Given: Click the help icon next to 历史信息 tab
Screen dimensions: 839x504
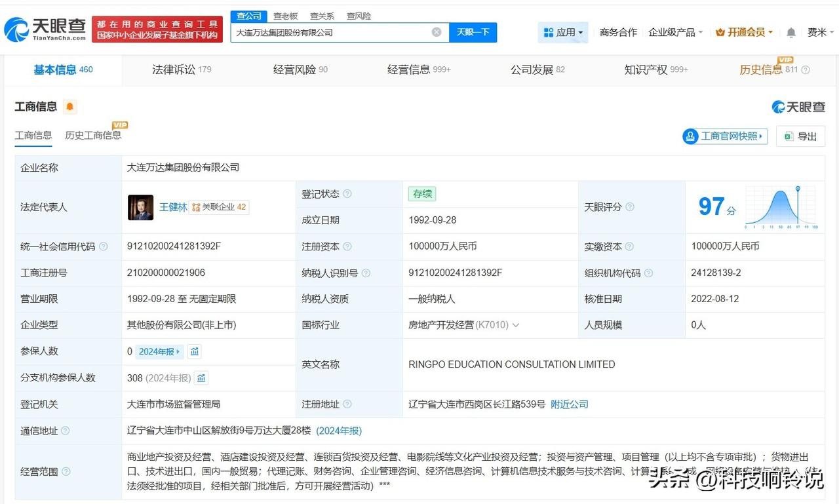Looking at the screenshot, I should point(806,70).
